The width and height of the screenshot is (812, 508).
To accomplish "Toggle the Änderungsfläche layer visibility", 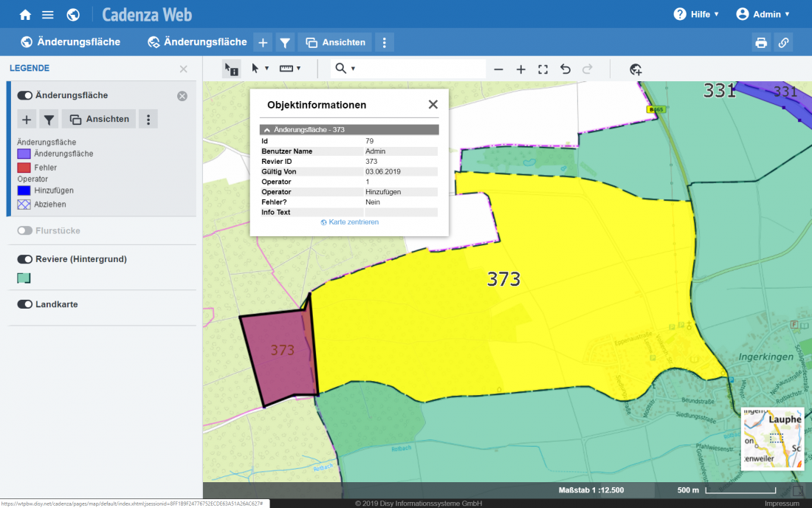I will coord(25,96).
